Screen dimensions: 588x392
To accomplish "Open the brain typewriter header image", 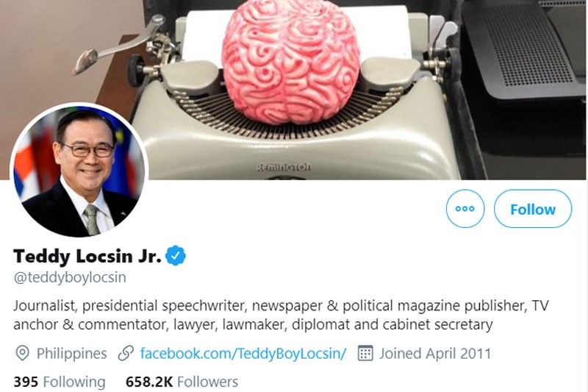I will [294, 90].
